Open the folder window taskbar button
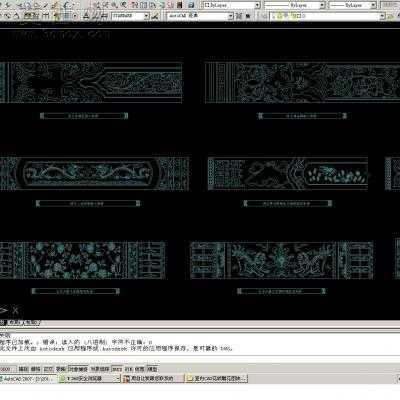Viewport: 400px width, 400px height. [217, 379]
